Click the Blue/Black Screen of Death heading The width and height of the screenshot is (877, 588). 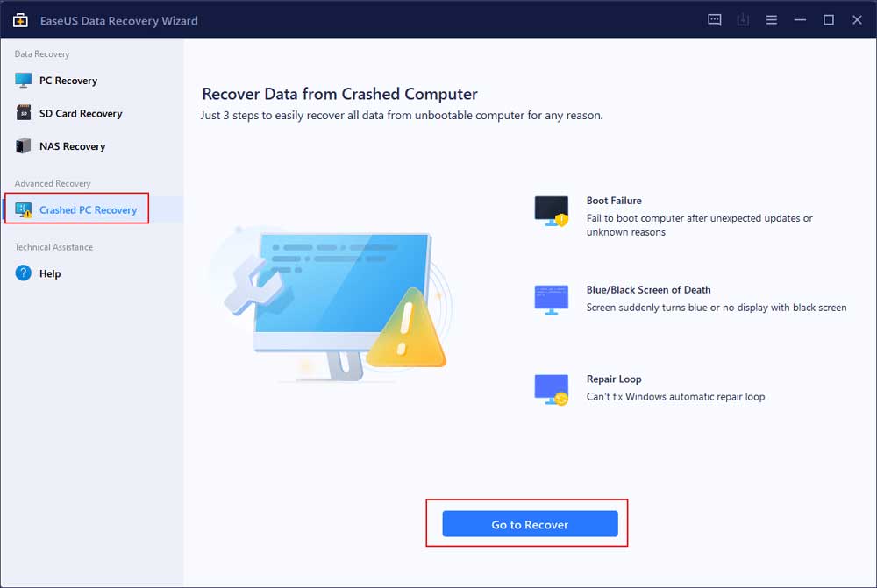pos(649,289)
